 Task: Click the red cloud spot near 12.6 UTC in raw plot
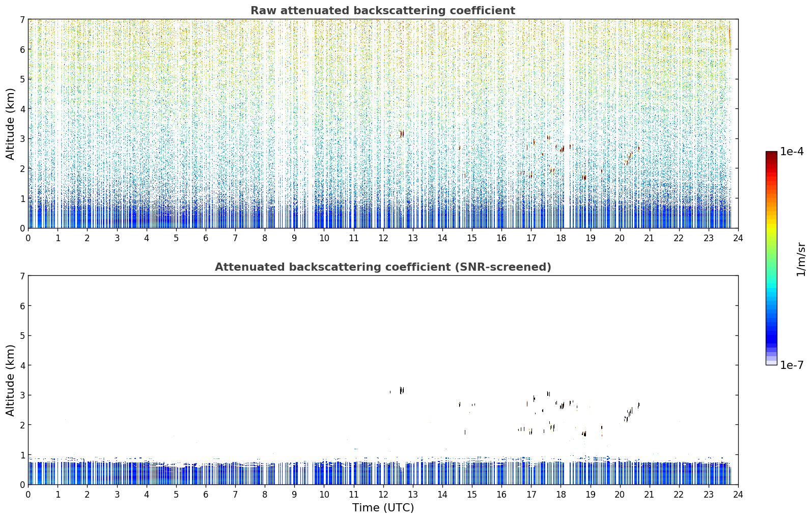[x=402, y=134]
